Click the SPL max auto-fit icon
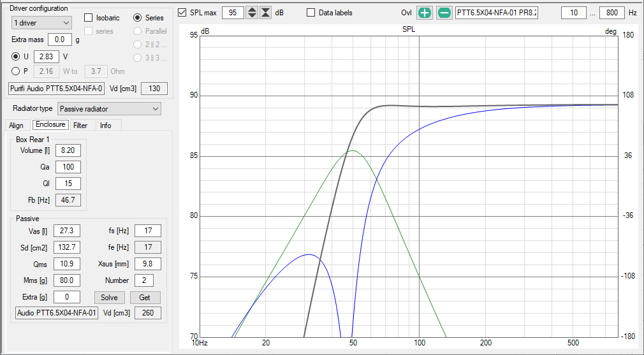Viewport: 644px width, 355px height. click(266, 13)
